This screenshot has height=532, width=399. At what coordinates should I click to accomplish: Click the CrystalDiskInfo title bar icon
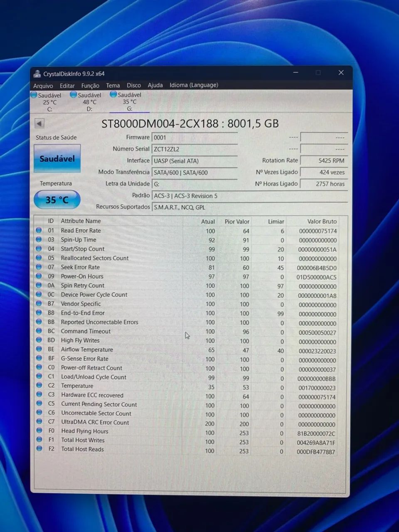click(37, 74)
